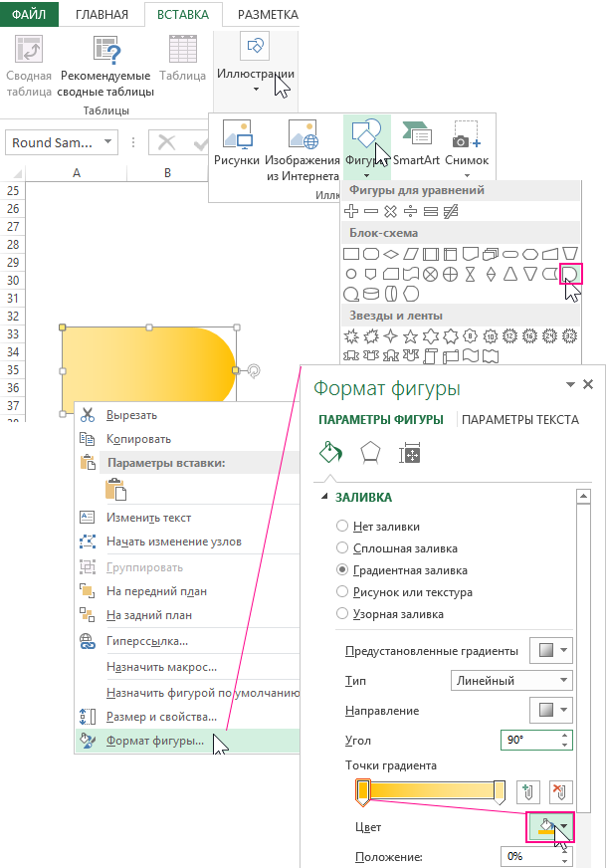This screenshot has height=868, width=606.
Task: Select the 32-point star shape
Action: click(569, 336)
